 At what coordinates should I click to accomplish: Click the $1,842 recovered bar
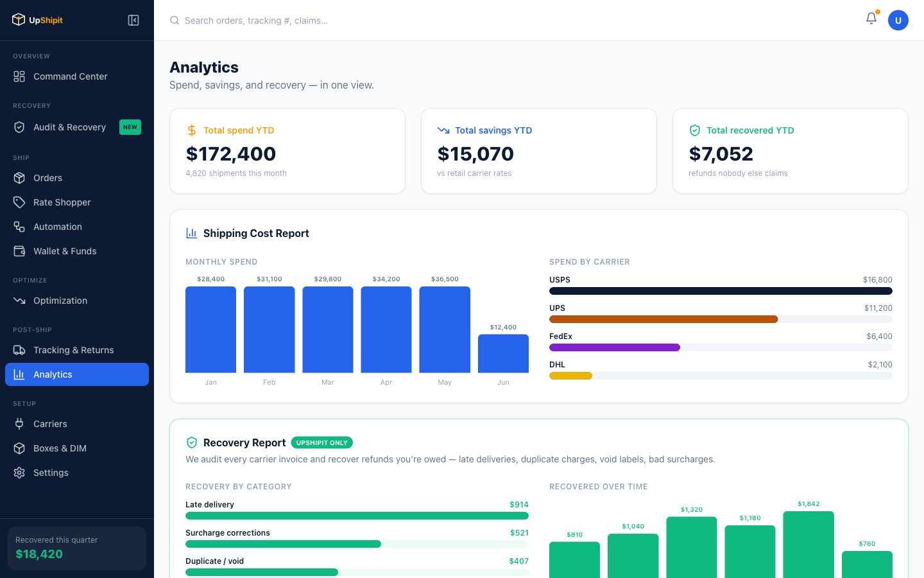pyautogui.click(x=809, y=545)
